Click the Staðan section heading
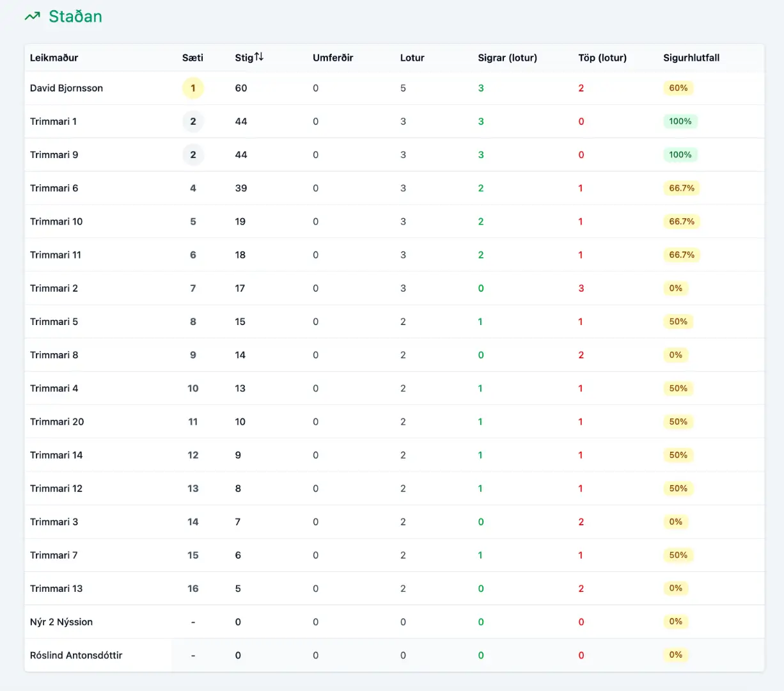 tap(75, 17)
